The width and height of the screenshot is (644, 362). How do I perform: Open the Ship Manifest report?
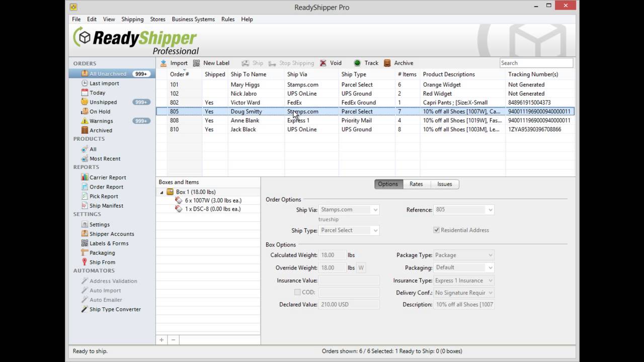pos(106,206)
